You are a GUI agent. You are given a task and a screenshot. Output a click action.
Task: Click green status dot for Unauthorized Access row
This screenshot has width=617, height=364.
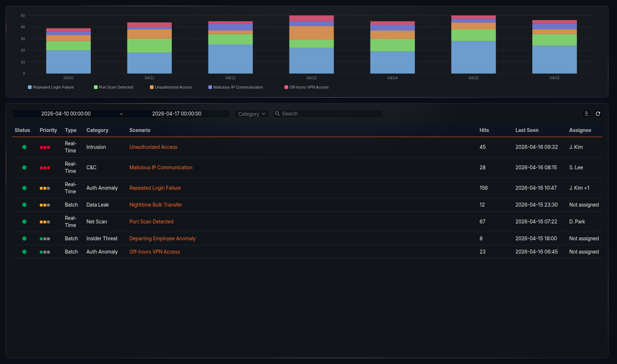pyautogui.click(x=24, y=147)
